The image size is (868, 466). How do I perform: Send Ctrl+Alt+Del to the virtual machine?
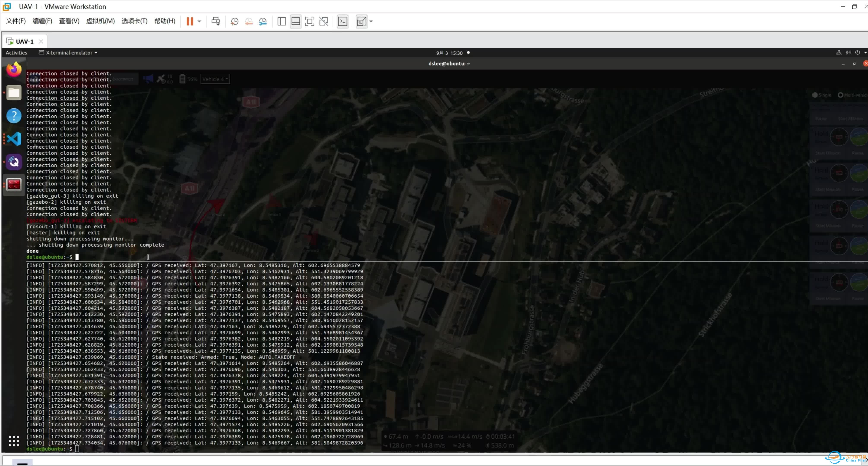pos(216,21)
